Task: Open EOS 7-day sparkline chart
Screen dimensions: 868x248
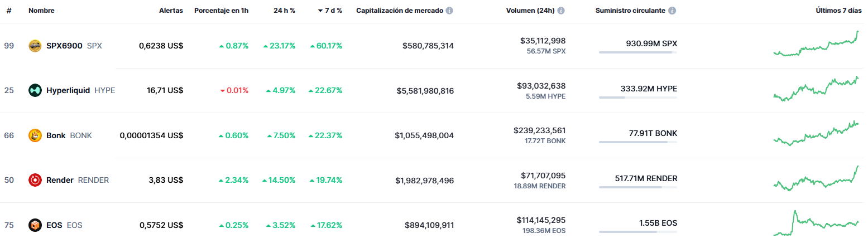Action: (816, 223)
